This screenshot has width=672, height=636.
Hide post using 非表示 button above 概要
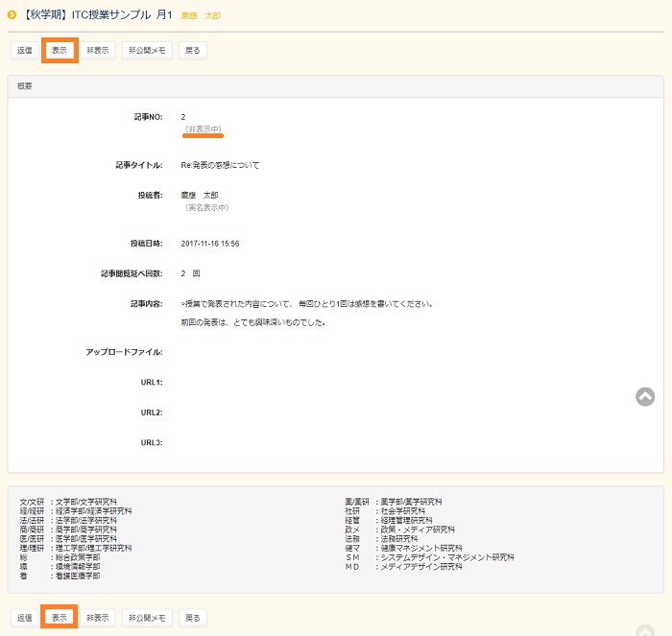coord(97,51)
